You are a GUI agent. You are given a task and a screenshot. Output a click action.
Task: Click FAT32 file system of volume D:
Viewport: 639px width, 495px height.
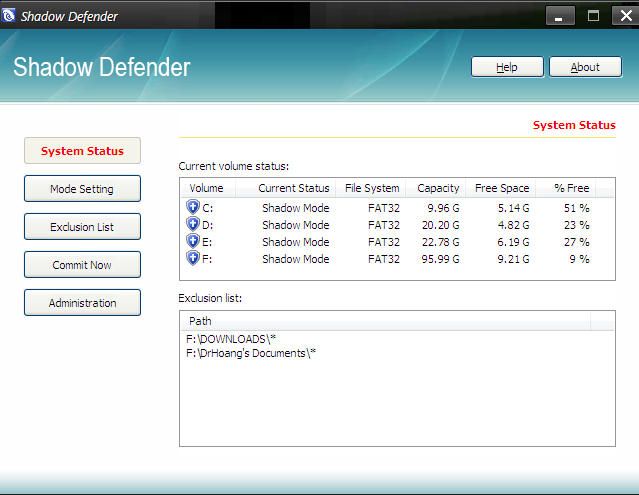(x=384, y=225)
